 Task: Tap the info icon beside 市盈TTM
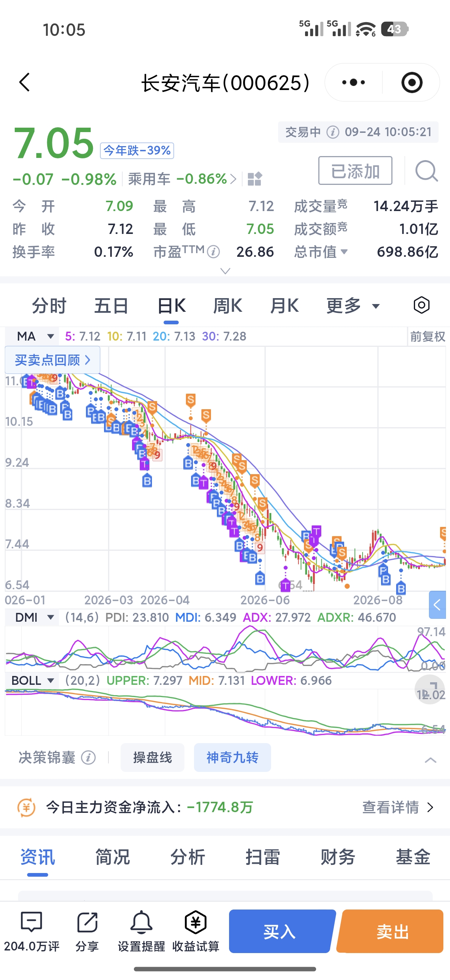214,252
